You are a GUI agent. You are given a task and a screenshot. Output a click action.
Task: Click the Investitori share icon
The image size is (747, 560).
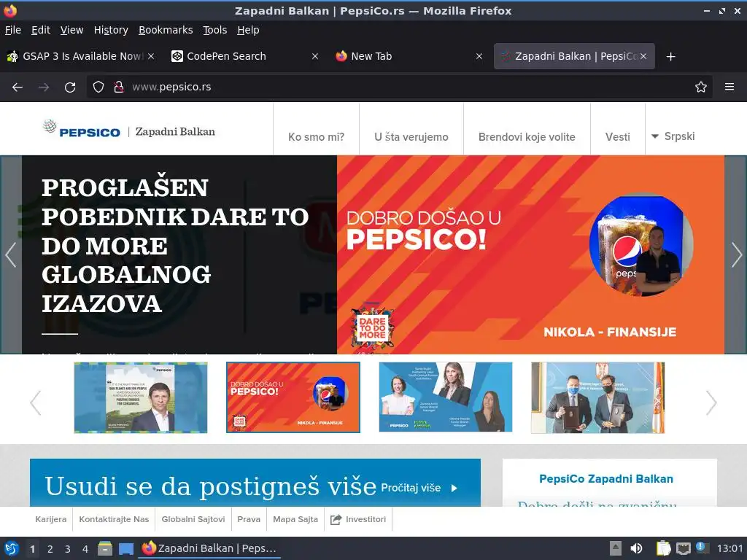click(x=336, y=519)
